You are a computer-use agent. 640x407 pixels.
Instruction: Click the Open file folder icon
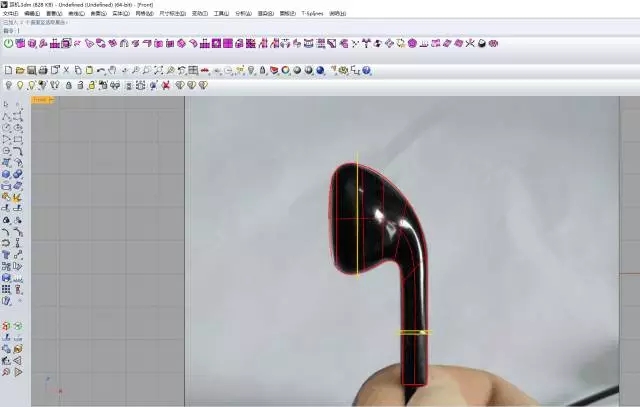[20, 71]
